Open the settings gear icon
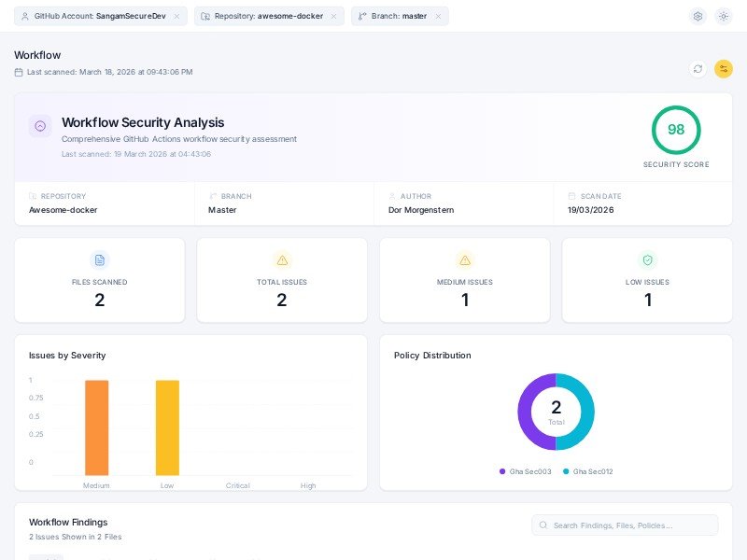Viewport: 747px width, 560px height. click(698, 16)
